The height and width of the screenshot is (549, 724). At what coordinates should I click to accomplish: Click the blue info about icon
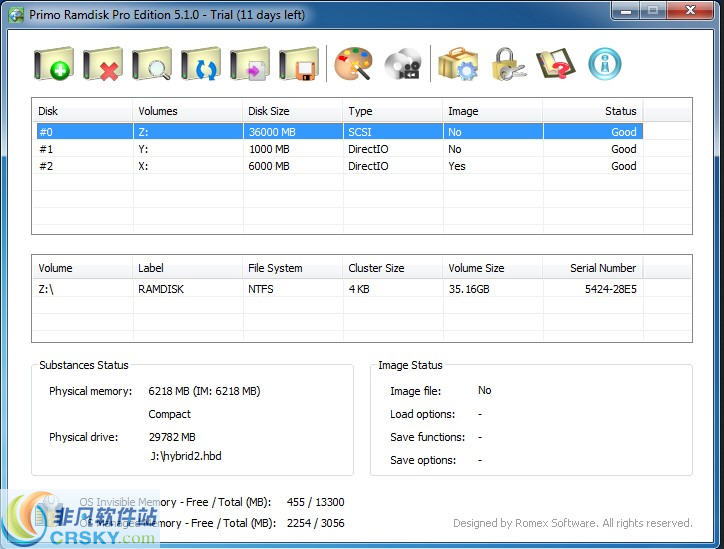click(x=605, y=64)
